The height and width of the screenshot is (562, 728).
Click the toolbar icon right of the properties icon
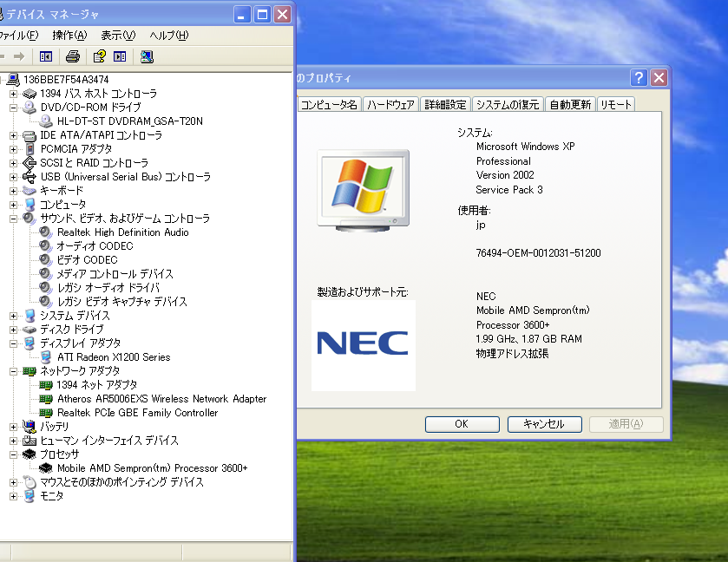[120, 56]
